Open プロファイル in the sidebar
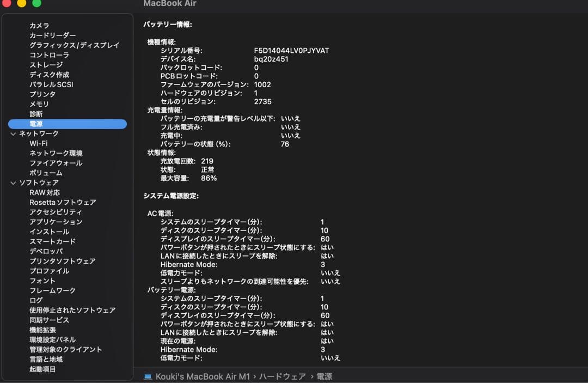This screenshot has height=383, width=588. click(49, 271)
